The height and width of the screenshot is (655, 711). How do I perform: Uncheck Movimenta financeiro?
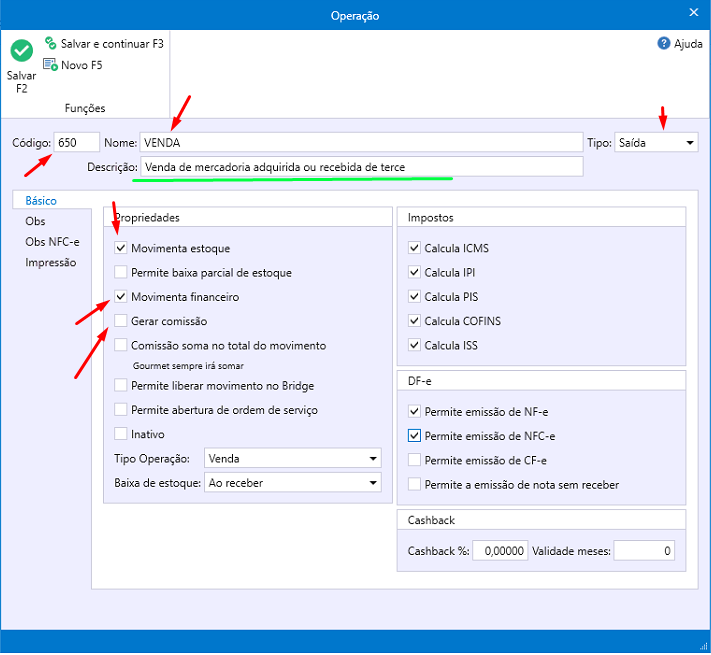(x=121, y=297)
